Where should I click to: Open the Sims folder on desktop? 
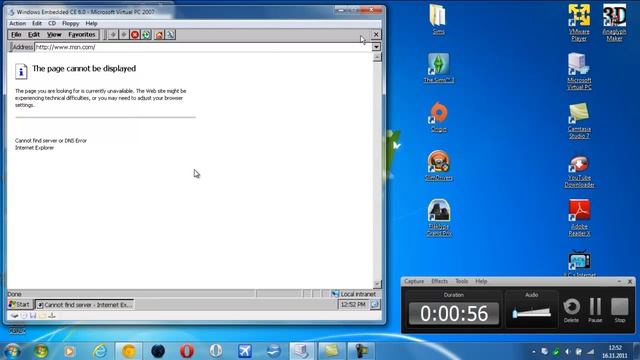point(438,19)
